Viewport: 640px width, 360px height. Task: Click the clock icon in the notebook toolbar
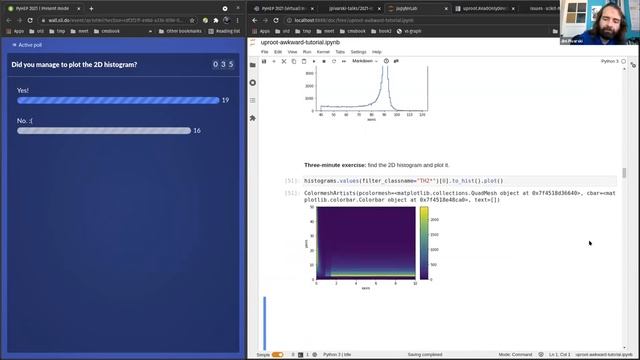pos(386,61)
